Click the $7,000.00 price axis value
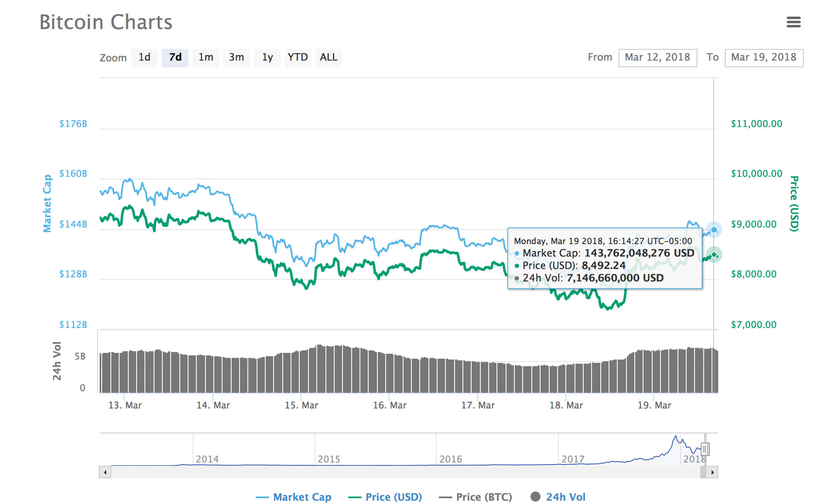The image size is (817, 504). pos(753,325)
